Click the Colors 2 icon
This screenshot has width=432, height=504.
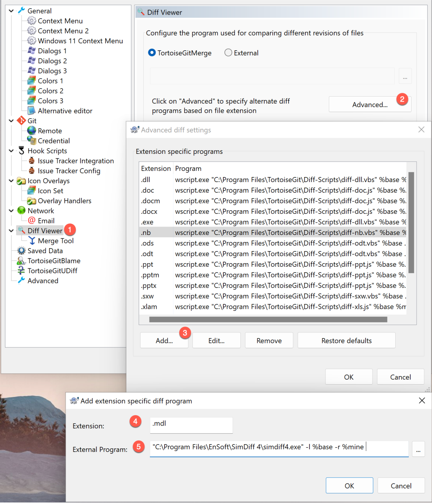tap(32, 90)
